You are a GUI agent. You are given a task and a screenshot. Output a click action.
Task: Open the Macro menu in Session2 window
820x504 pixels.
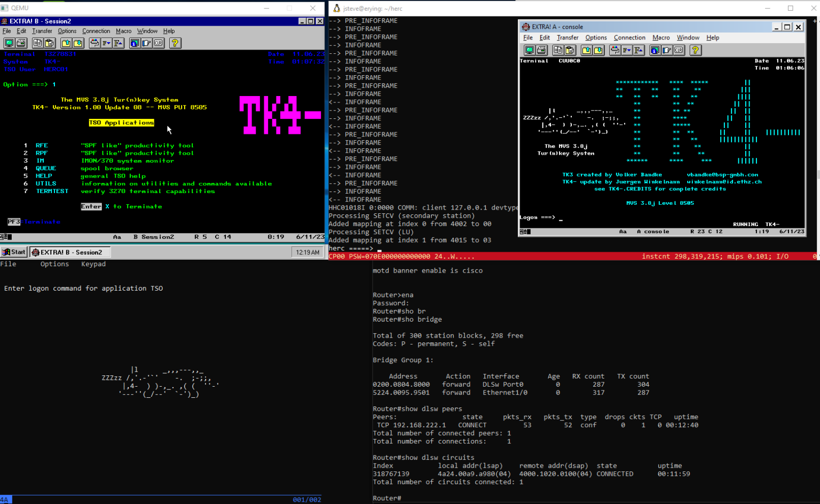[123, 31]
